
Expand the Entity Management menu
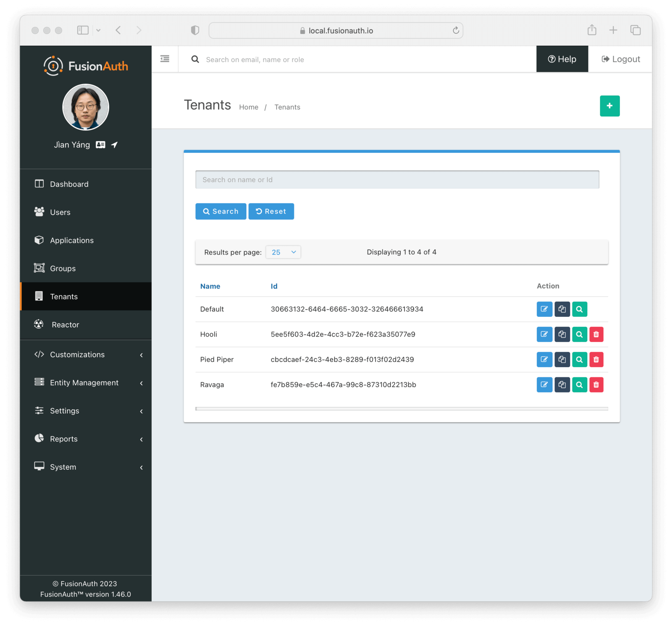pyautogui.click(x=86, y=383)
